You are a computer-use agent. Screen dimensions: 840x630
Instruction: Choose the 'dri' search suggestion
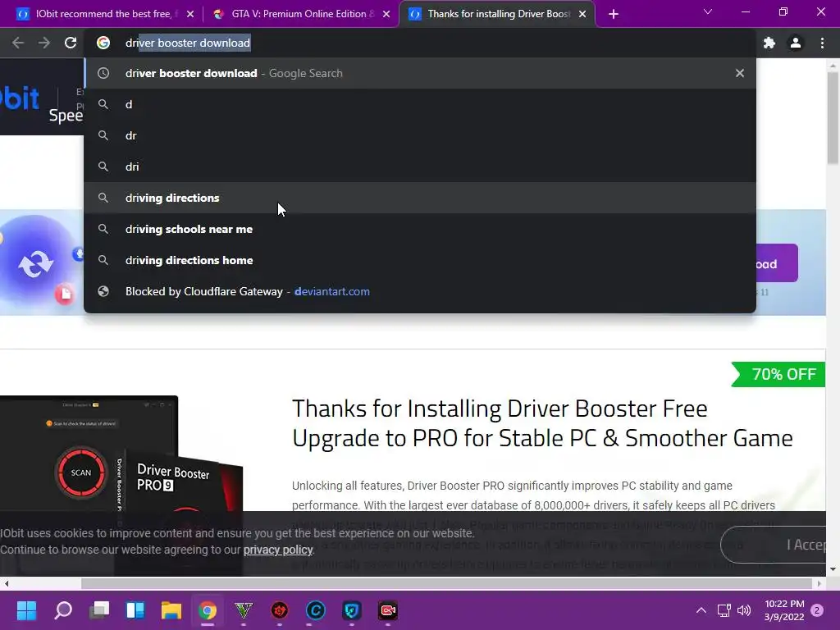[420, 167]
